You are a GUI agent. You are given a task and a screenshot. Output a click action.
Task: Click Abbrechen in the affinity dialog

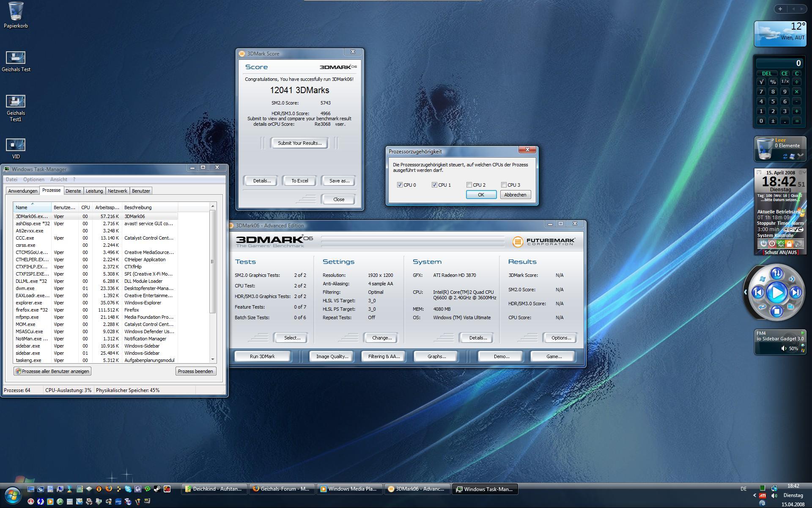click(x=515, y=195)
